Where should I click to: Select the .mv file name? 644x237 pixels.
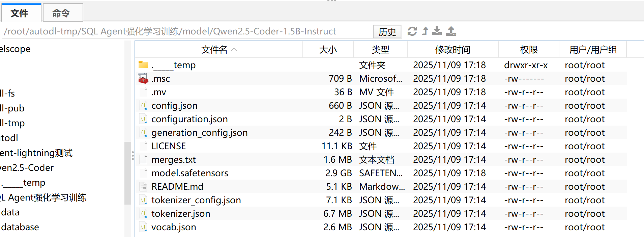(x=158, y=92)
